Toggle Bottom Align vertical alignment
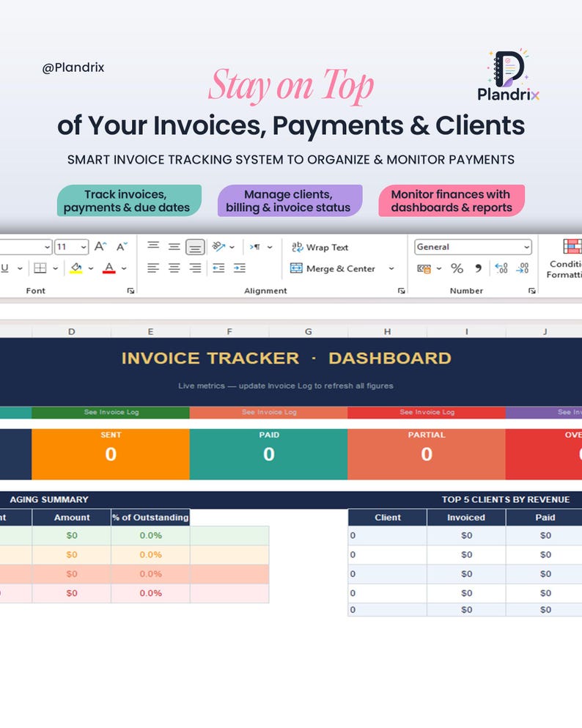The image size is (582, 728). pos(195,247)
